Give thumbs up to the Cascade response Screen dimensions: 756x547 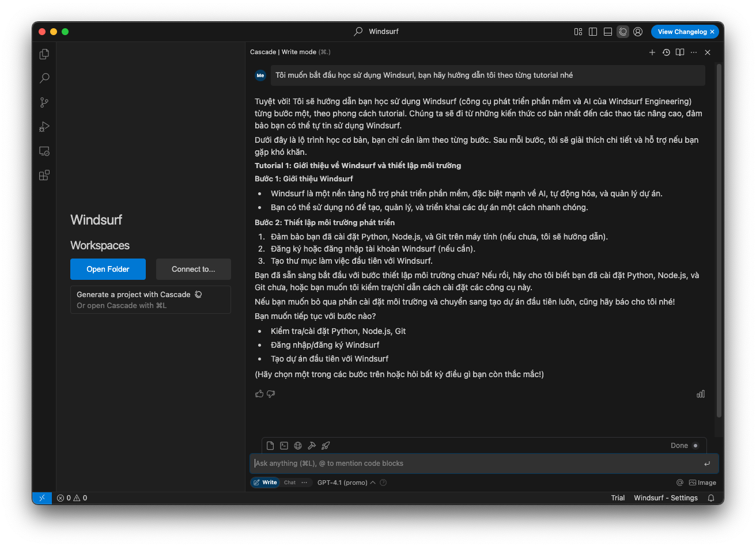click(259, 394)
